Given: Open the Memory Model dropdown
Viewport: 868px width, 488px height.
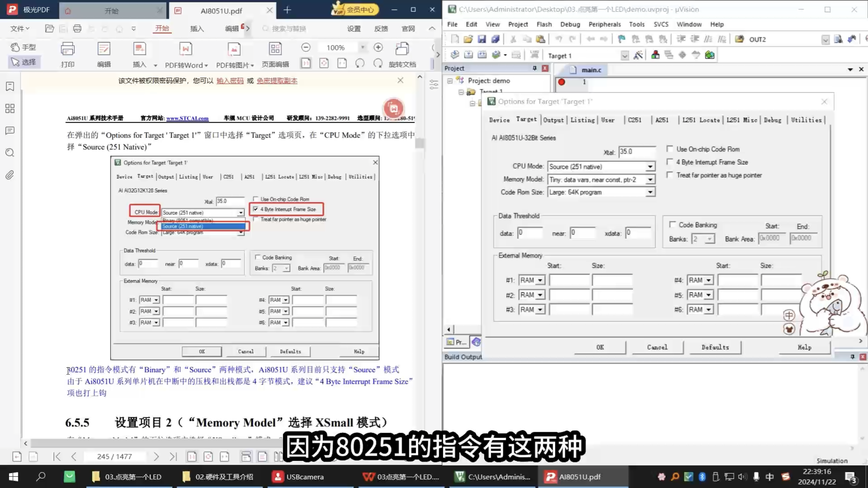Looking at the screenshot, I should point(650,180).
